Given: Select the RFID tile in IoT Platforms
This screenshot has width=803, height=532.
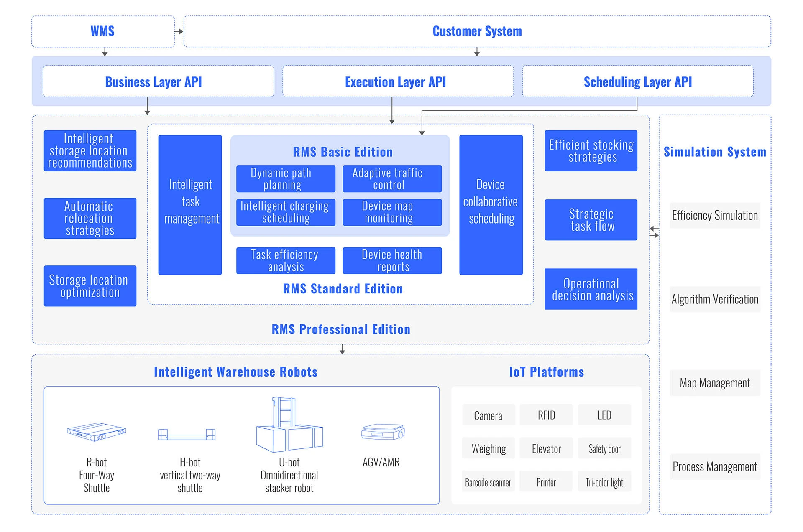Looking at the screenshot, I should [546, 415].
